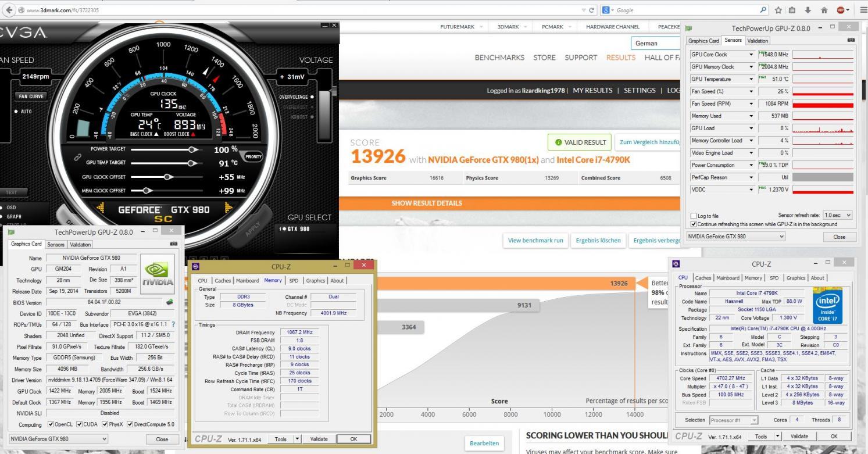868x454 pixels.
Task: Click the red ABP extension icon in browser toolbar
Action: tap(841, 10)
